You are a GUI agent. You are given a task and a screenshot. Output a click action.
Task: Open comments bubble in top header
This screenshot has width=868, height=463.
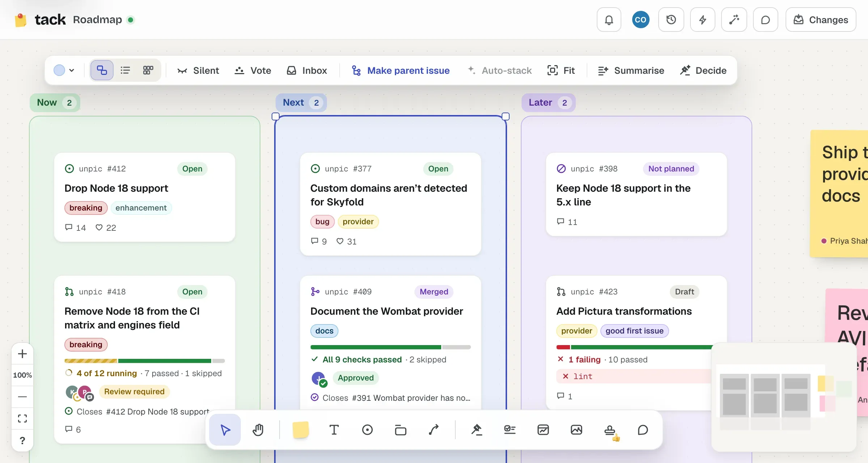pyautogui.click(x=766, y=20)
